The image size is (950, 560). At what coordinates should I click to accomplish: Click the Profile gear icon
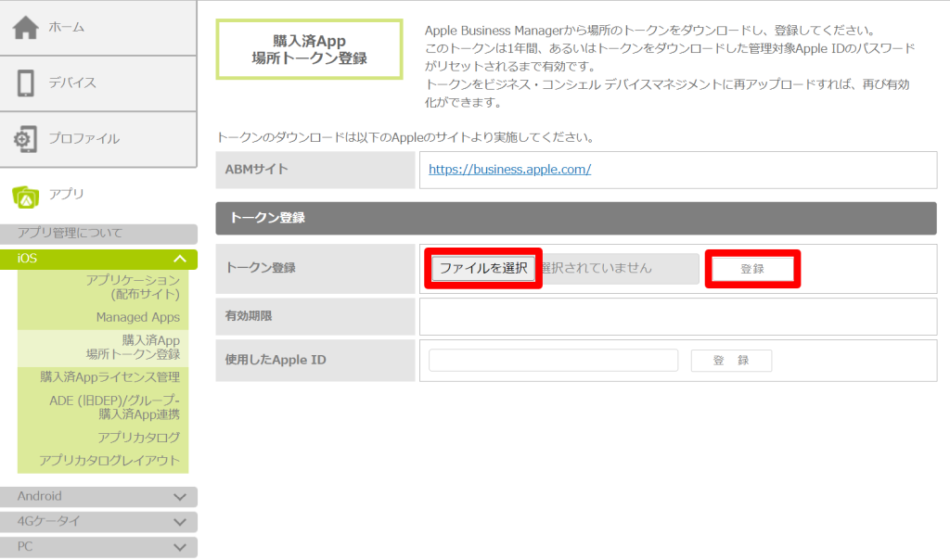pos(25,139)
